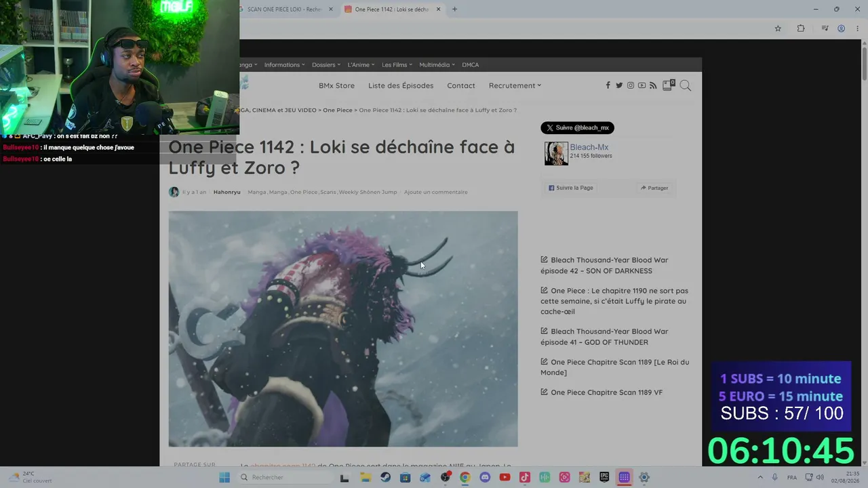868x488 pixels.
Task: Click the microphone icon in system tray
Action: point(775,477)
